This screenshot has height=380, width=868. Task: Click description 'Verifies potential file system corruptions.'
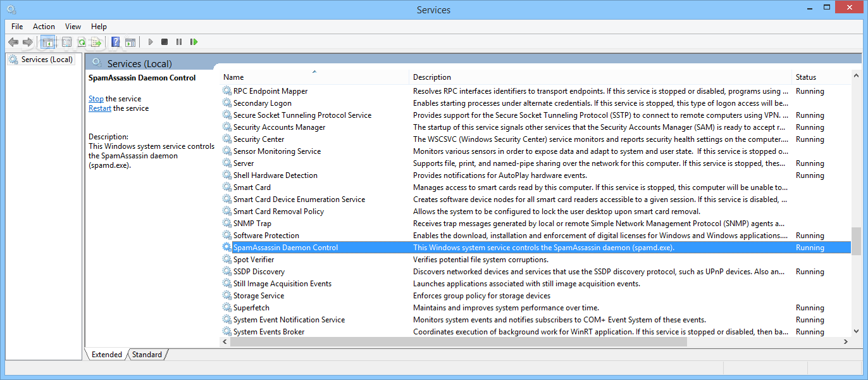point(481,260)
